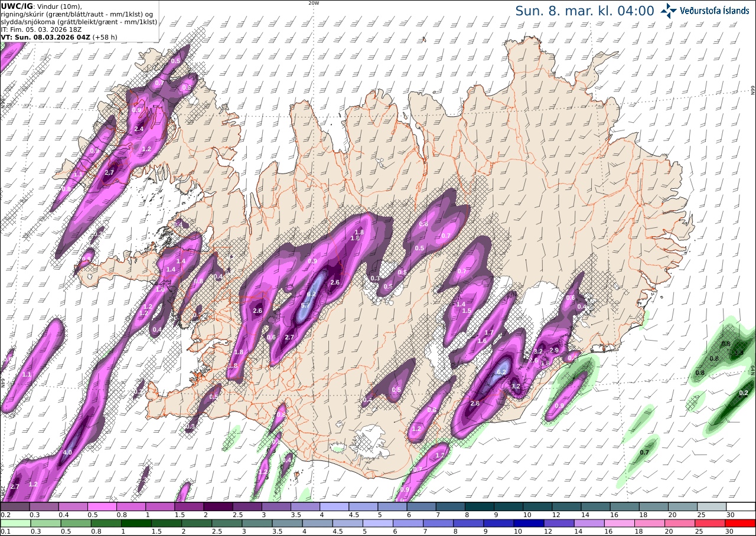The height and width of the screenshot is (536, 756).
Task: Click the 'UWC/IG' model title label
Action: pyautogui.click(x=17, y=6)
